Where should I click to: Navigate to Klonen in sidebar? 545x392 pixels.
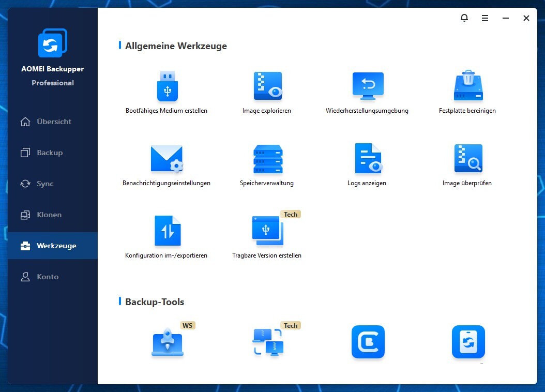tap(49, 215)
